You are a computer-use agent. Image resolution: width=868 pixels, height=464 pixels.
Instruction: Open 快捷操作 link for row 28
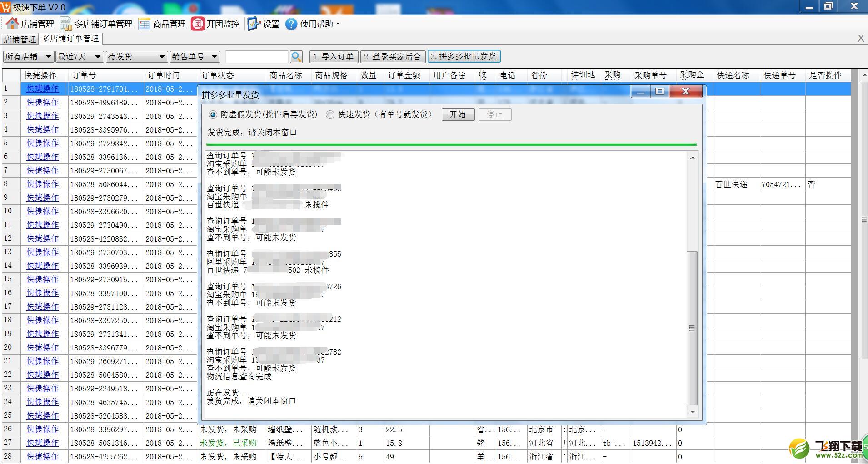43,456
